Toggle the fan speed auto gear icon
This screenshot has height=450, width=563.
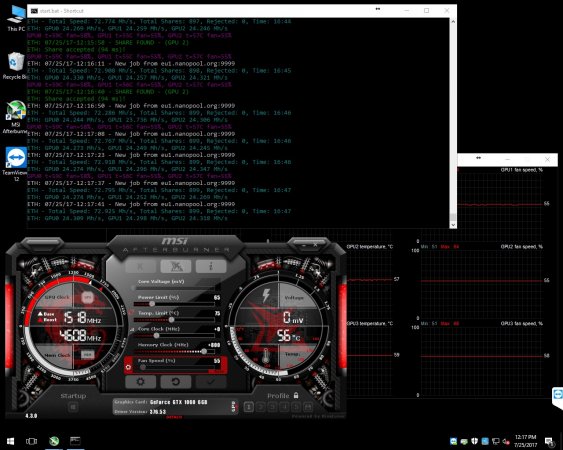(129, 367)
